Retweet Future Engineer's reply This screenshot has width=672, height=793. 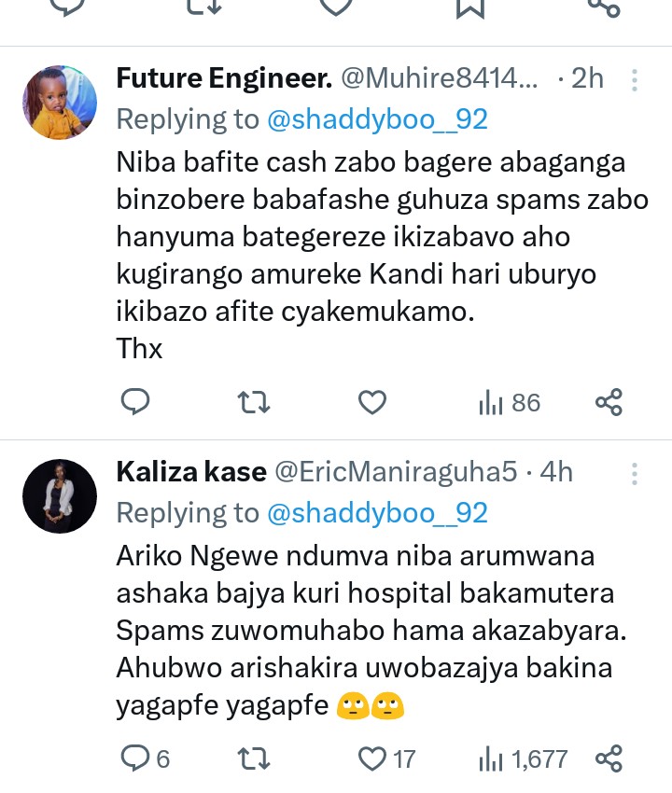254,402
